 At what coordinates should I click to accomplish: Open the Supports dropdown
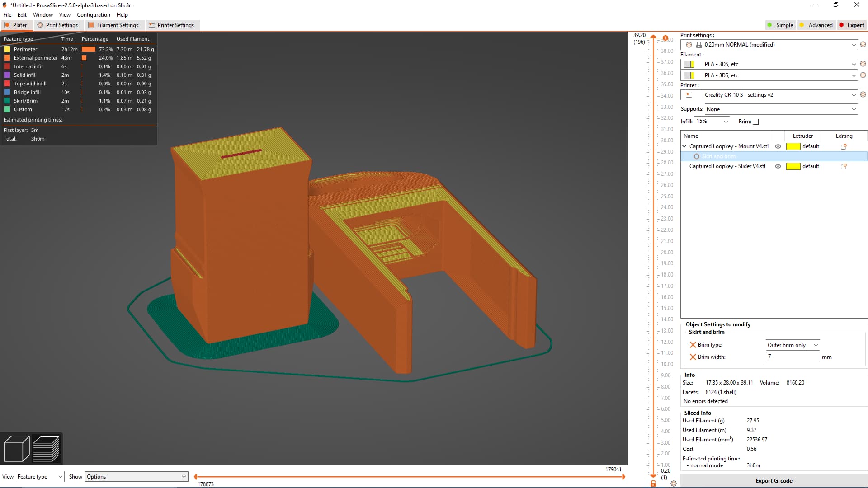(781, 109)
